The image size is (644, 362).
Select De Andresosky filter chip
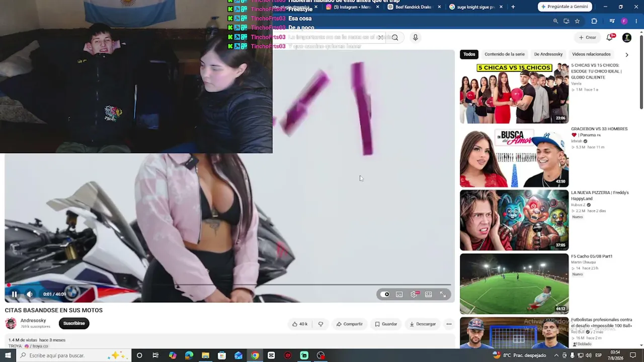(548, 54)
